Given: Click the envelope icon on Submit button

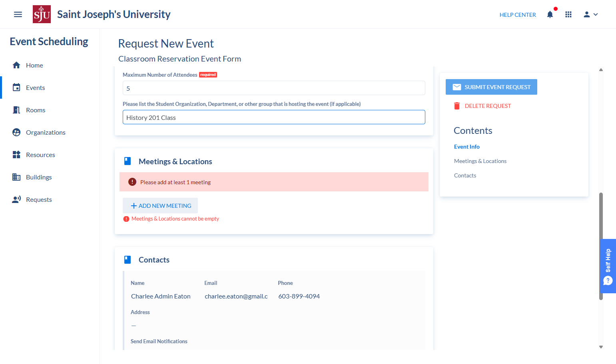Looking at the screenshot, I should 457,87.
